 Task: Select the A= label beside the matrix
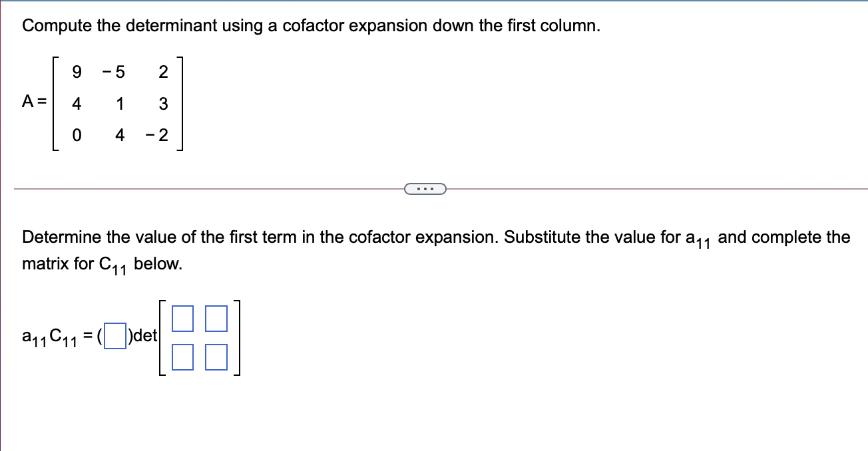[x=34, y=101]
